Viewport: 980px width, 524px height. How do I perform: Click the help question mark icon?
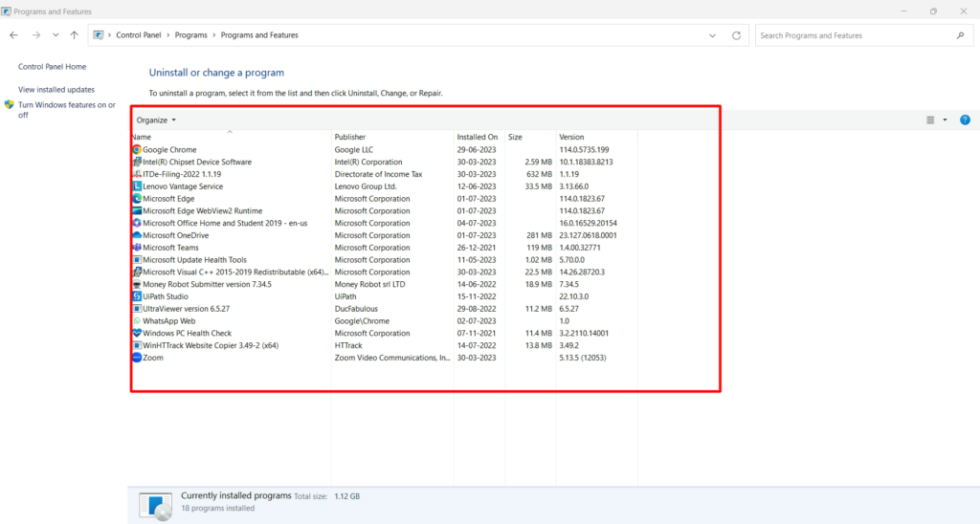pos(965,120)
